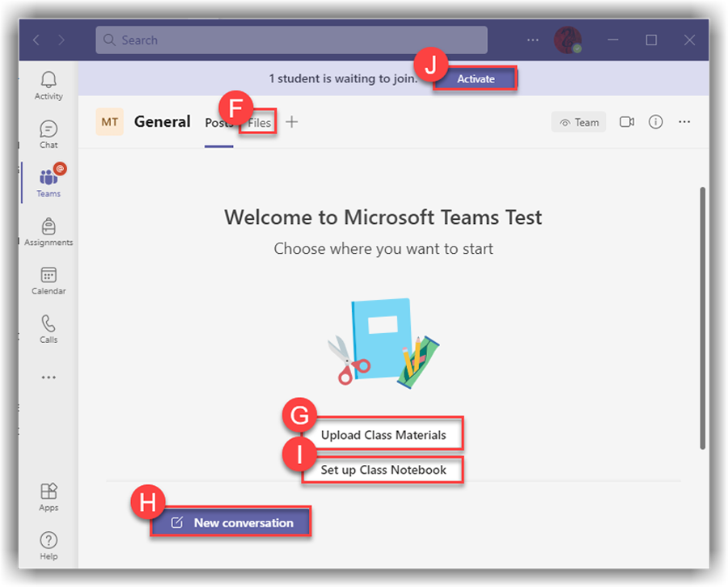
Task: Click the New conversation button
Action: point(231,523)
